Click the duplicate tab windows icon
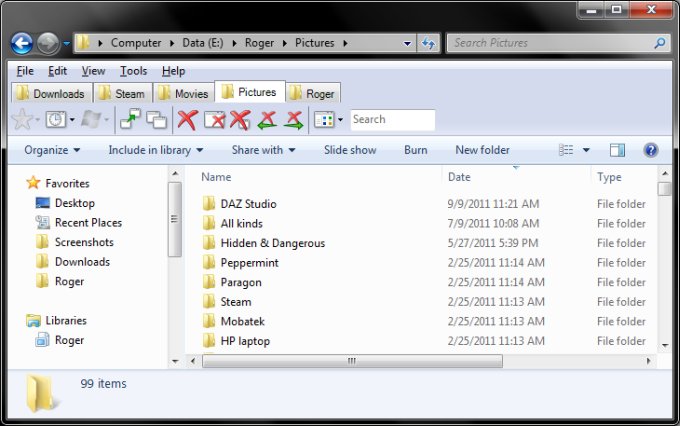 156,120
